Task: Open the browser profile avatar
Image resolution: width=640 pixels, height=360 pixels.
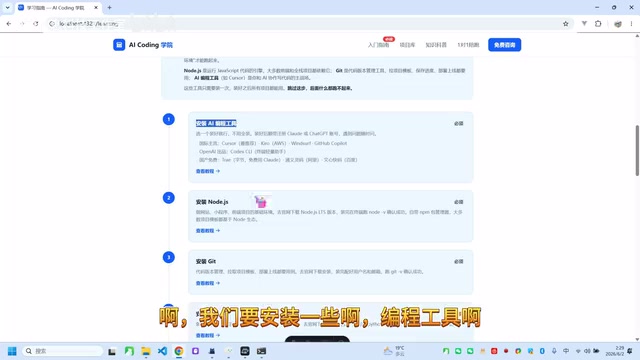Action: [x=618, y=24]
